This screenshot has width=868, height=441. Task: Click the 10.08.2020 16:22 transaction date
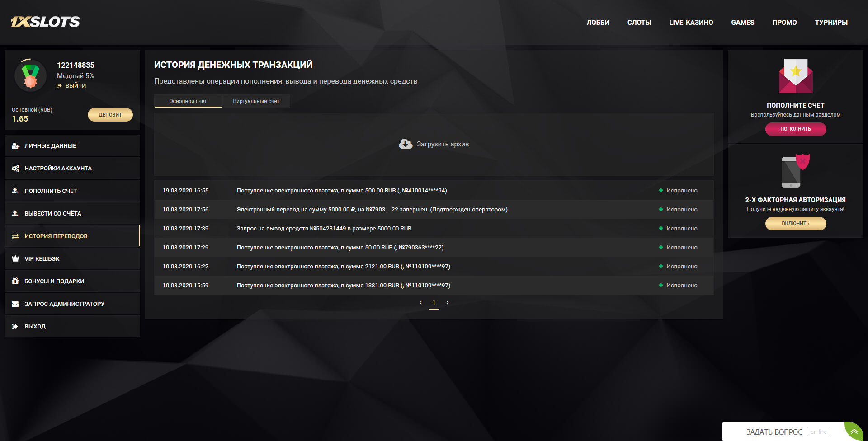(x=185, y=267)
